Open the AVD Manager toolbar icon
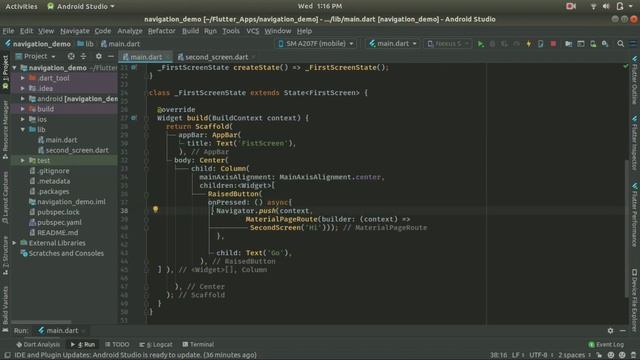Screen dimensions: 640x360 [593, 44]
